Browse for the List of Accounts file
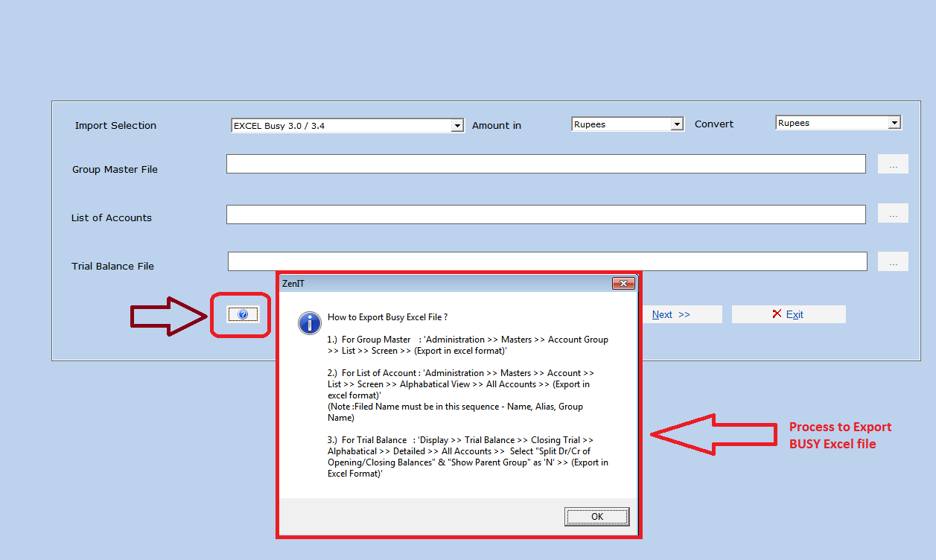Viewport: 936px width, 560px height. click(893, 214)
